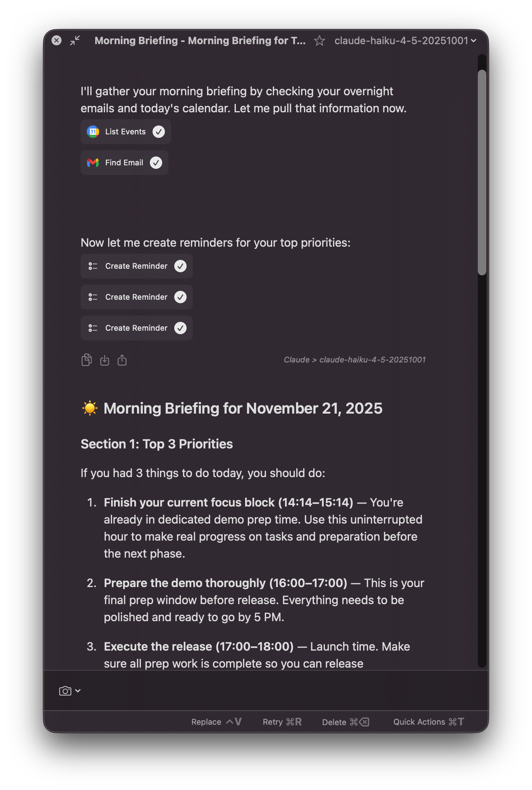Click the camera screenshot icon
The height and width of the screenshot is (790, 532).
point(65,691)
